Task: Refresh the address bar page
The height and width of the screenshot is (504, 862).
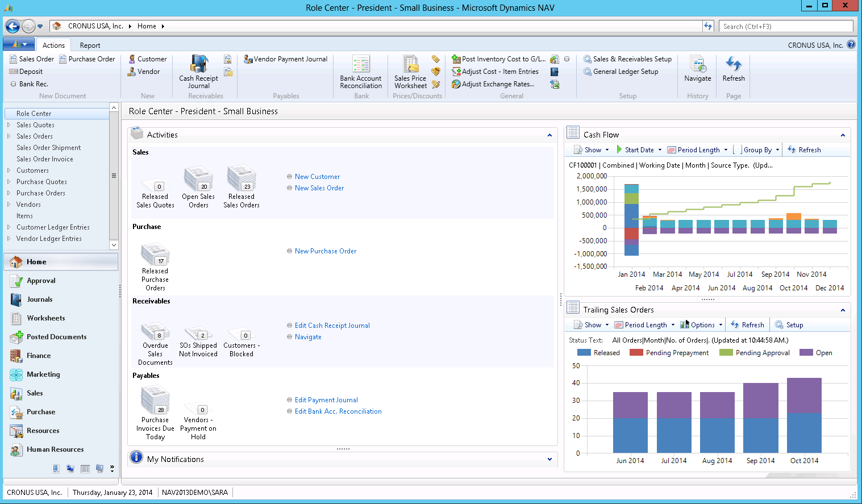Action: 708,26
